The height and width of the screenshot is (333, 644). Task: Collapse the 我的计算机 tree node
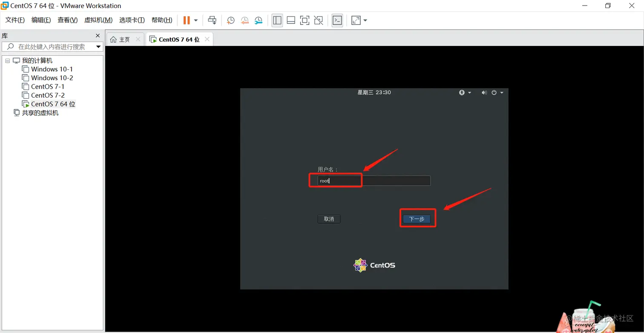(x=7, y=61)
